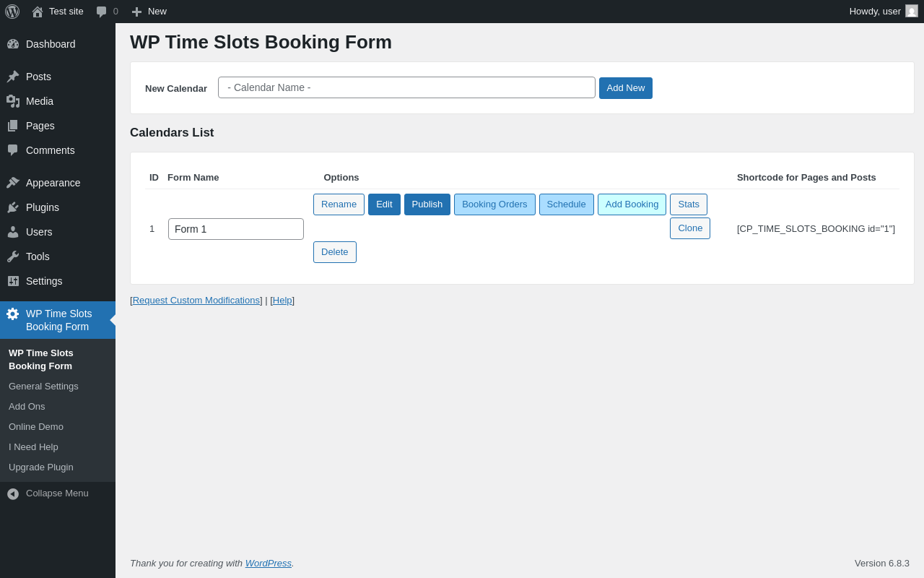924x578 pixels.
Task: Open Dashboard via its gauge icon
Action: tap(13, 44)
